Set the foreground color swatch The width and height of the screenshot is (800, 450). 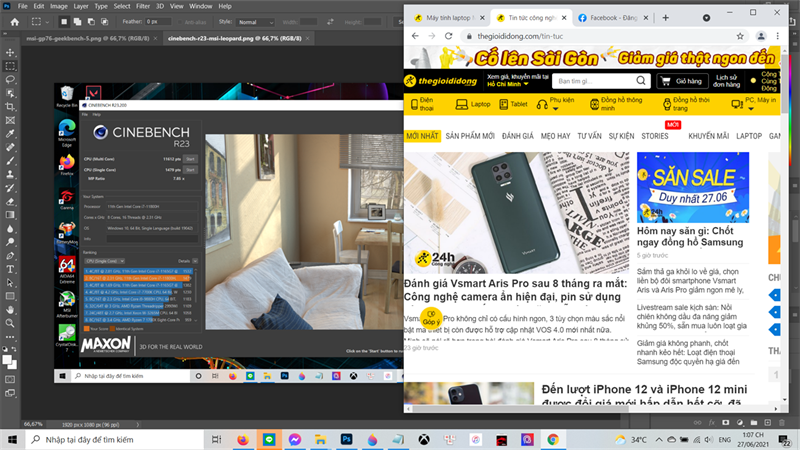[x=7, y=360]
